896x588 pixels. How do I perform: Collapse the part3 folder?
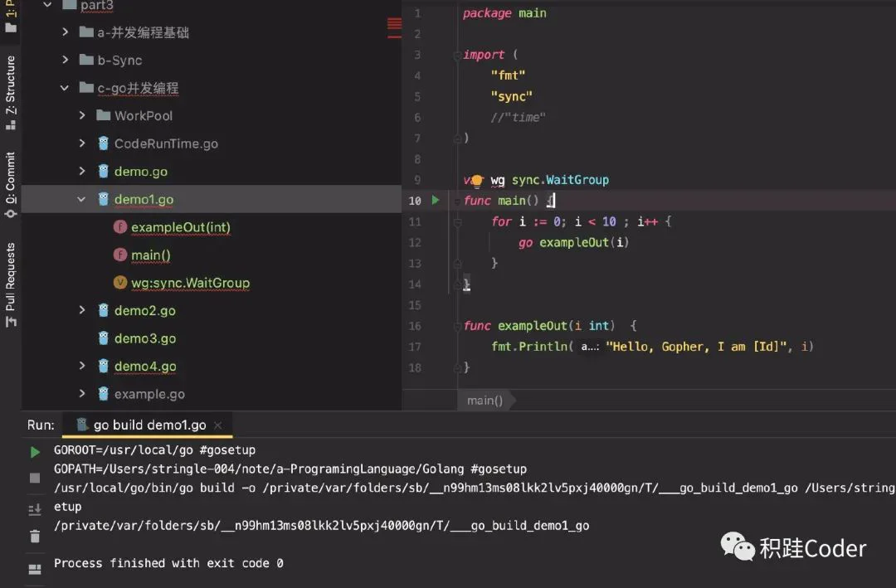48,5
